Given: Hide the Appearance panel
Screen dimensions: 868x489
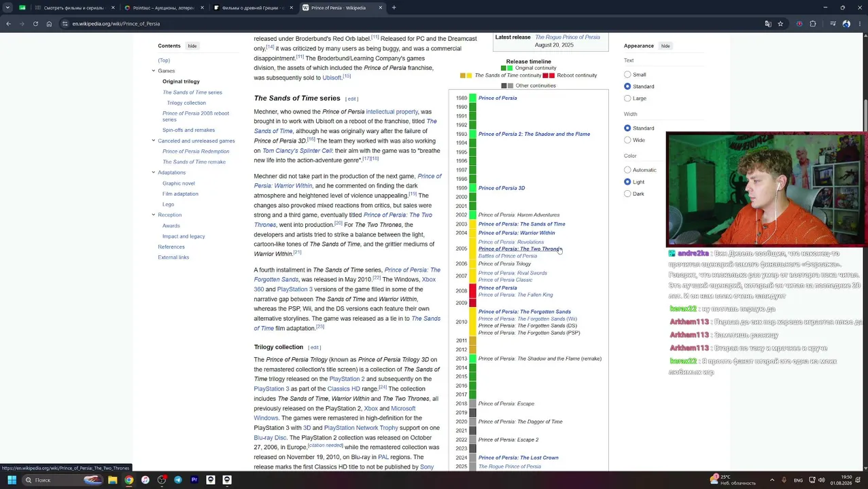Looking at the screenshot, I should pyautogui.click(x=665, y=46).
